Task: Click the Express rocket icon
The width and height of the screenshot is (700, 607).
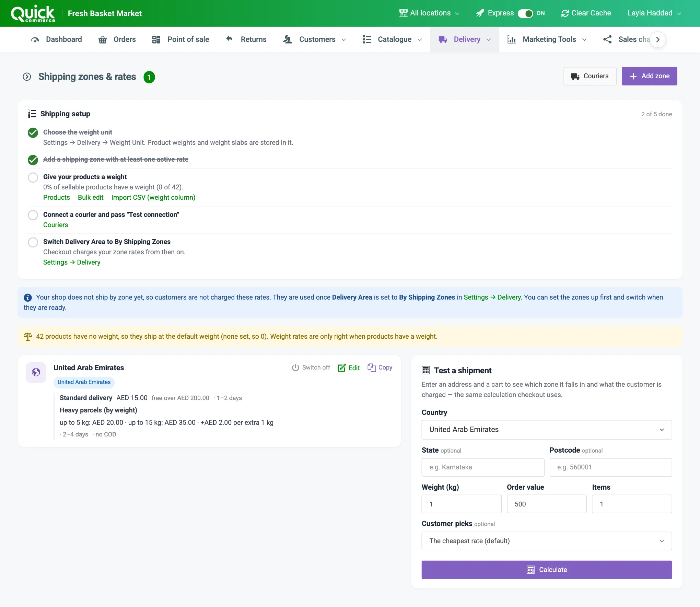Action: click(x=480, y=13)
